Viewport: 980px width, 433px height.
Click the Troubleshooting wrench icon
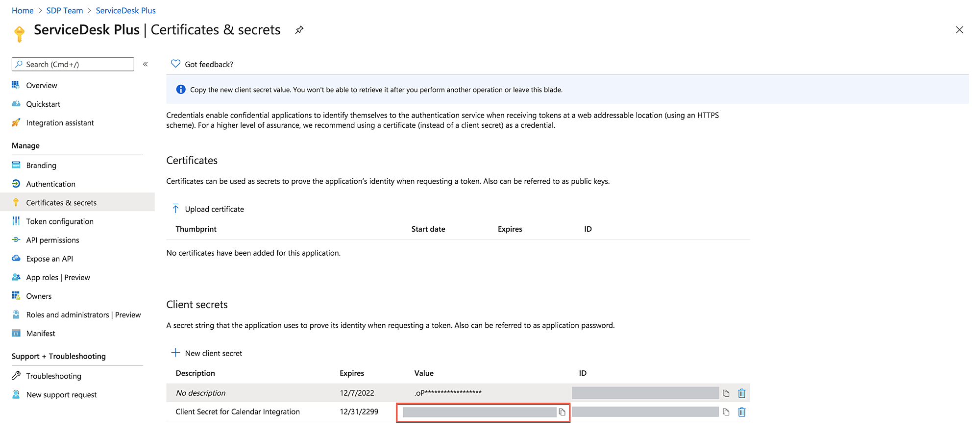(x=16, y=375)
